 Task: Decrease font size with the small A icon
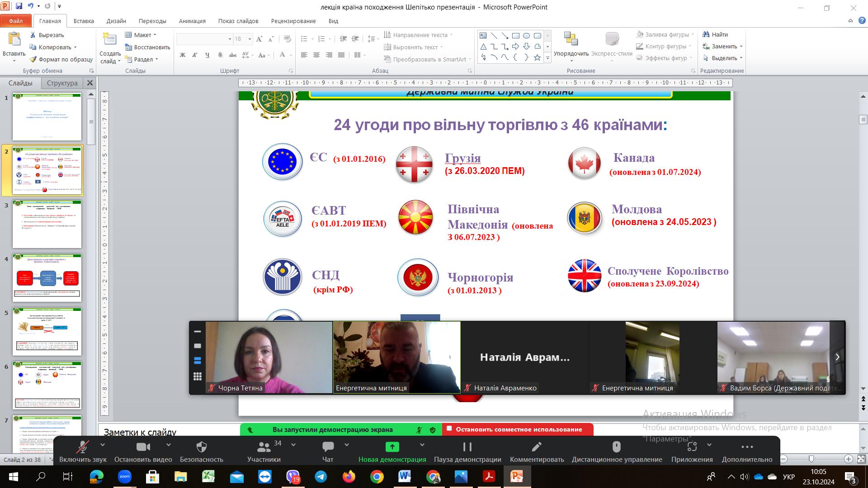pyautogui.click(x=271, y=39)
